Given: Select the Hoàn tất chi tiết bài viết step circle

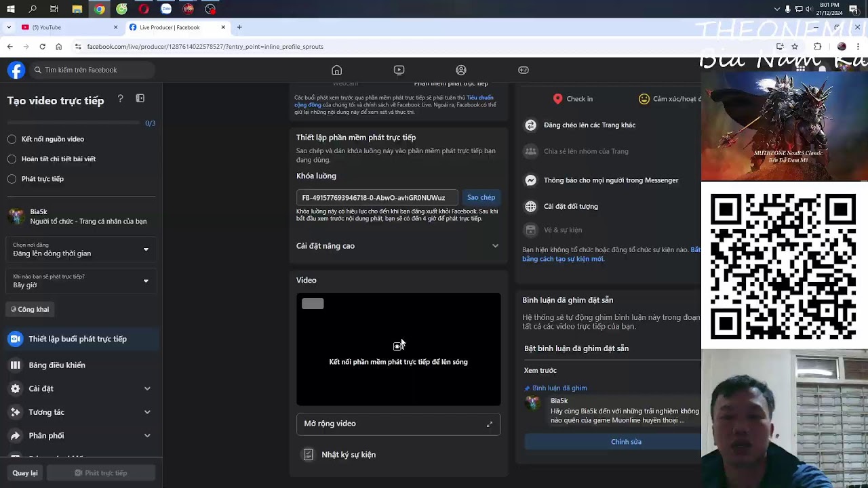Looking at the screenshot, I should pos(12,159).
